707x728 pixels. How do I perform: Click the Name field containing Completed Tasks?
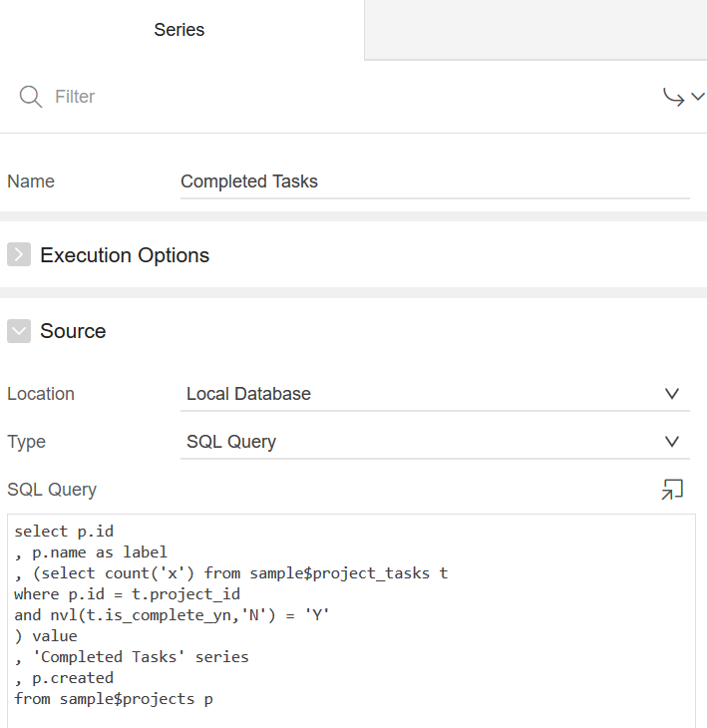coord(435,182)
